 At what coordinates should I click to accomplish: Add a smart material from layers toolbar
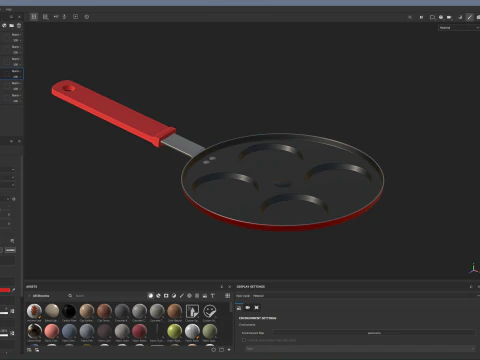[x=4, y=25]
